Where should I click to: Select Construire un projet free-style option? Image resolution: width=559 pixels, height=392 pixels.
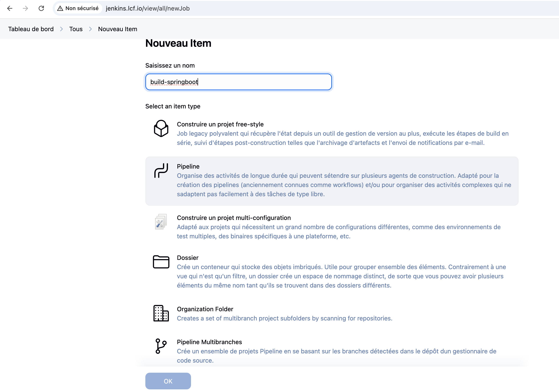coord(220,124)
